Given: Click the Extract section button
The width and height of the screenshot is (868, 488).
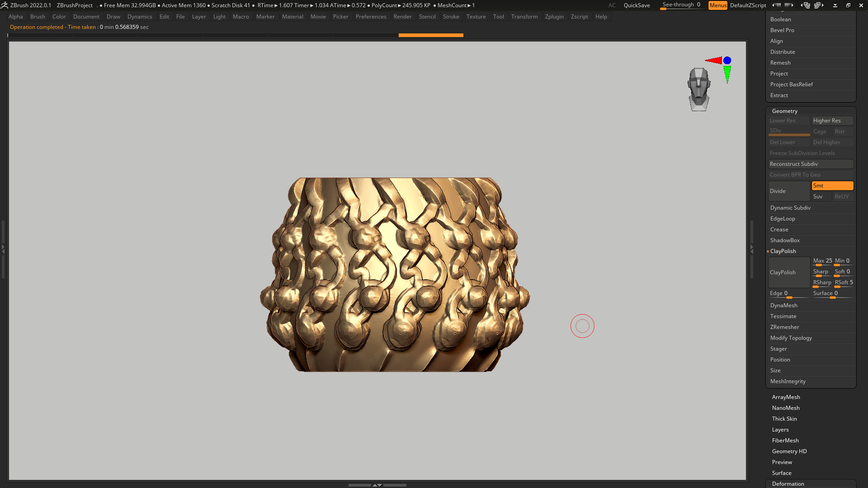Looking at the screenshot, I should (x=779, y=95).
